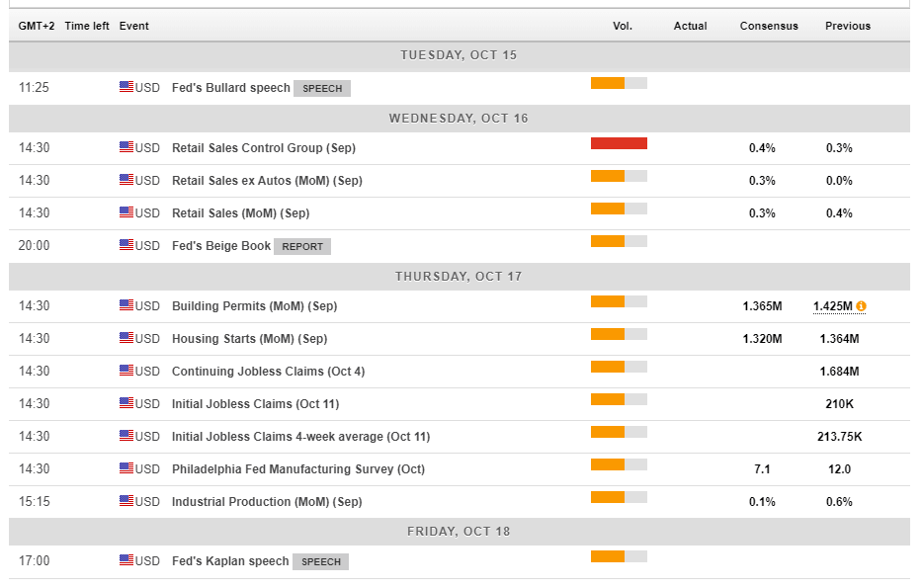Image resolution: width=923 pixels, height=588 pixels.
Task: Click the Consensus column header
Action: coord(768,26)
